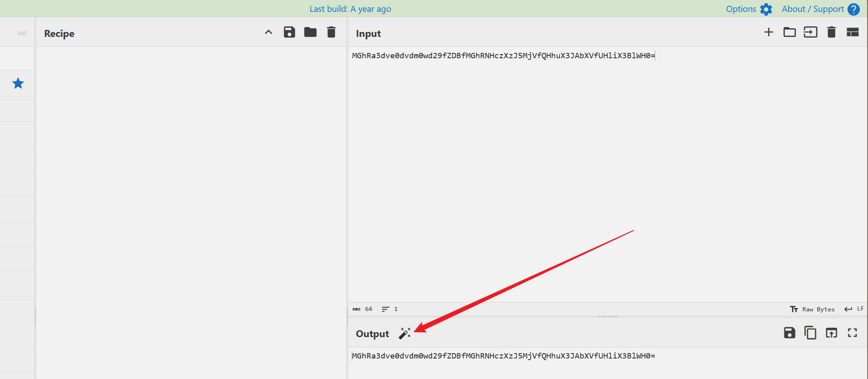This screenshot has height=379, width=868.
Task: Clear input and output with the trash icon
Action: pyautogui.click(x=831, y=32)
